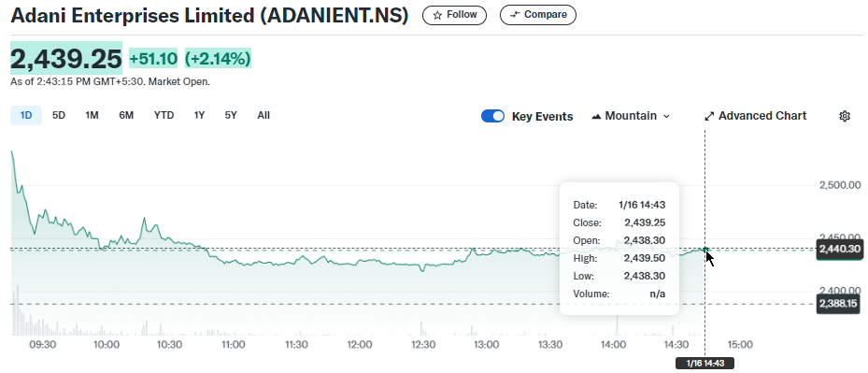Click the 09:30 x-axis time label
Viewport: 868px width, 373px height.
point(43,345)
